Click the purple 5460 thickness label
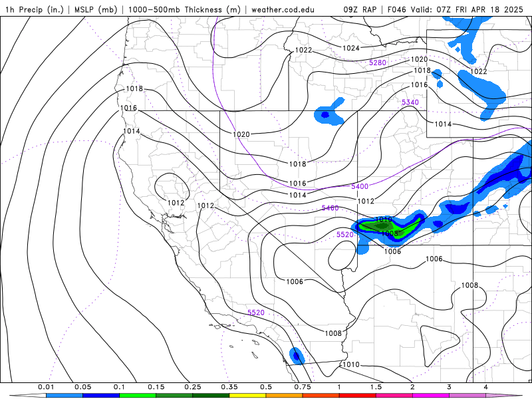The height and width of the screenshot is (399, 532). [x=330, y=207]
